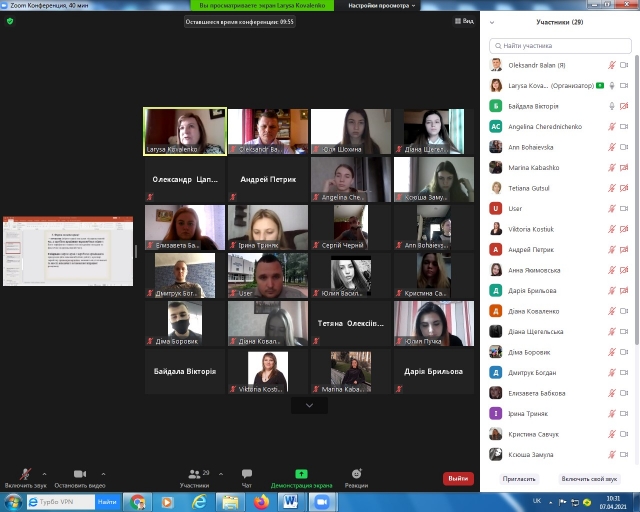Click the Вид grid view icon
640x512 pixels.
458,21
